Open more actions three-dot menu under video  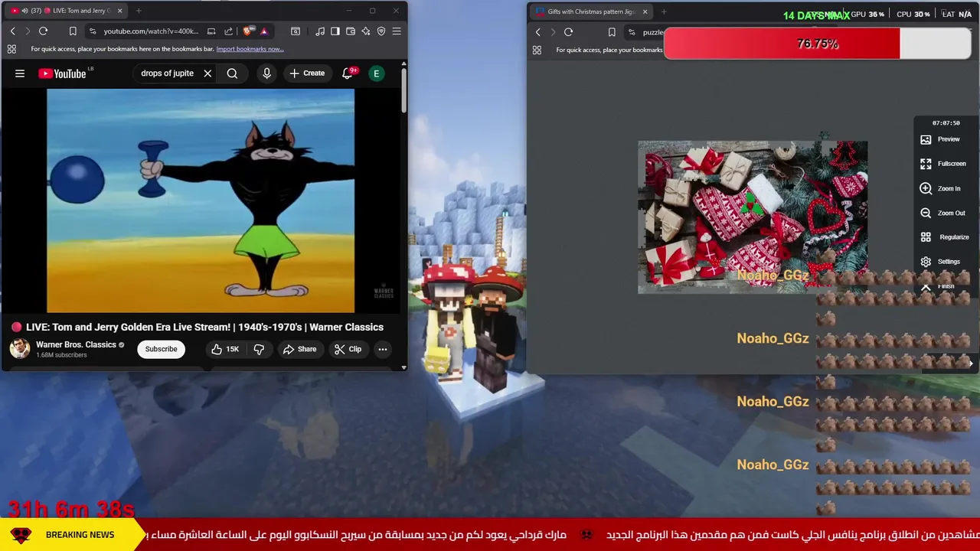382,349
